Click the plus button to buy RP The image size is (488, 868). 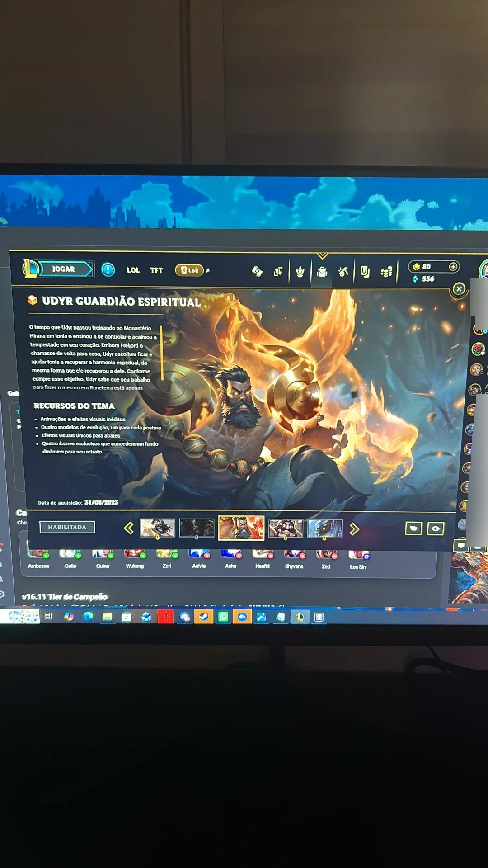tap(453, 267)
